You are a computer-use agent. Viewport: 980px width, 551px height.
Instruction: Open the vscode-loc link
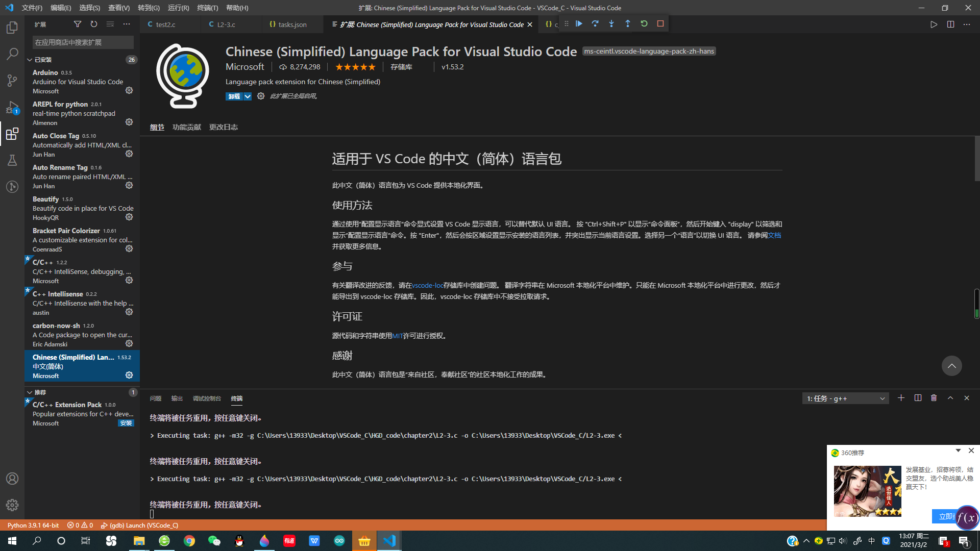[428, 285]
